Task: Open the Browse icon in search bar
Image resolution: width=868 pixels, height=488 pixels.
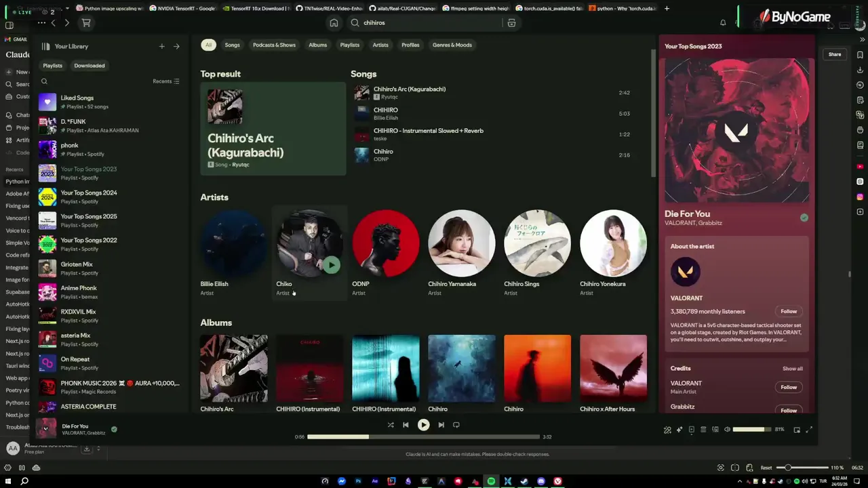Action: (x=511, y=22)
